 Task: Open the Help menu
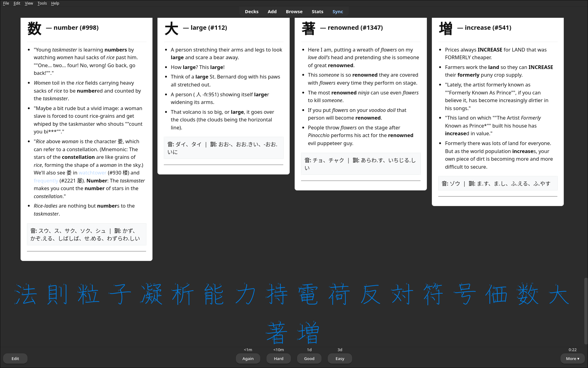(x=55, y=3)
